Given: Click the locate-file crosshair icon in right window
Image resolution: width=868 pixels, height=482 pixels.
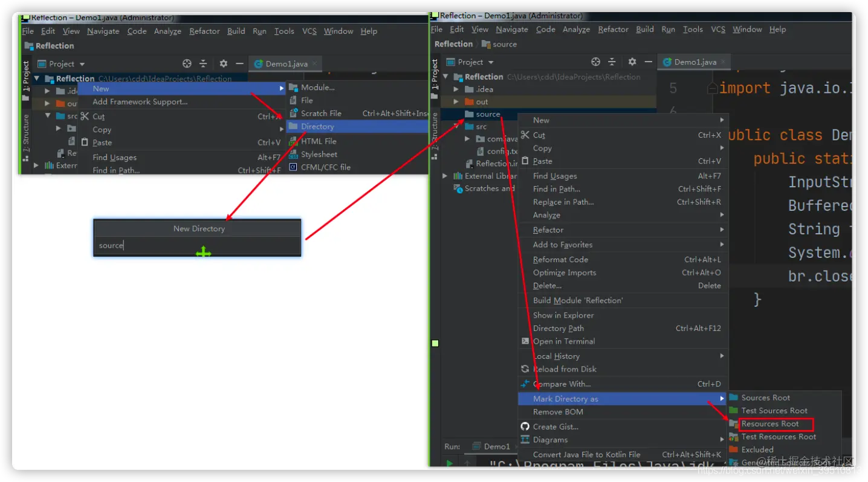Looking at the screenshot, I should (x=595, y=62).
